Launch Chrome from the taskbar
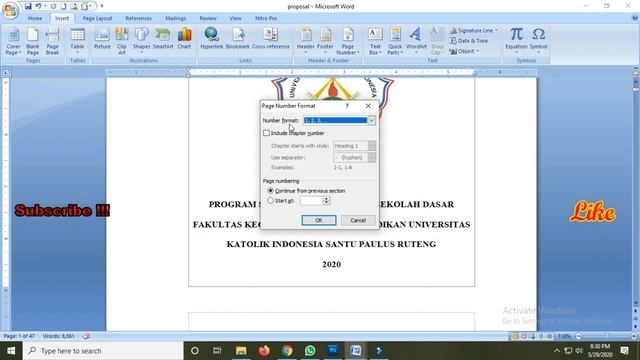The width and height of the screenshot is (640, 360). tap(287, 351)
